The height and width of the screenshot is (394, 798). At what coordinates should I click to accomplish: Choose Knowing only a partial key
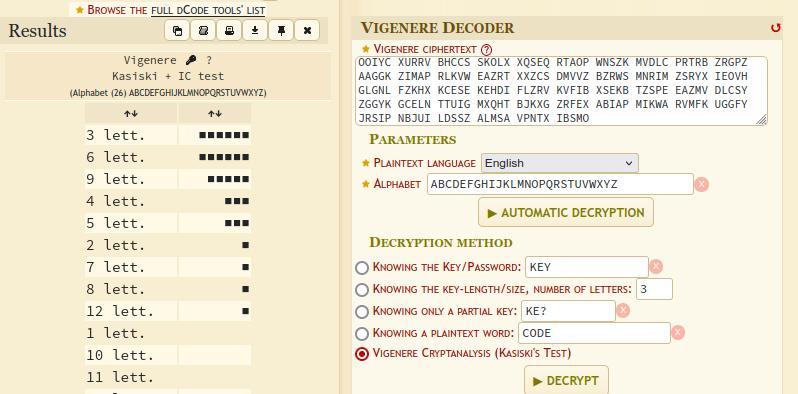[362, 312]
